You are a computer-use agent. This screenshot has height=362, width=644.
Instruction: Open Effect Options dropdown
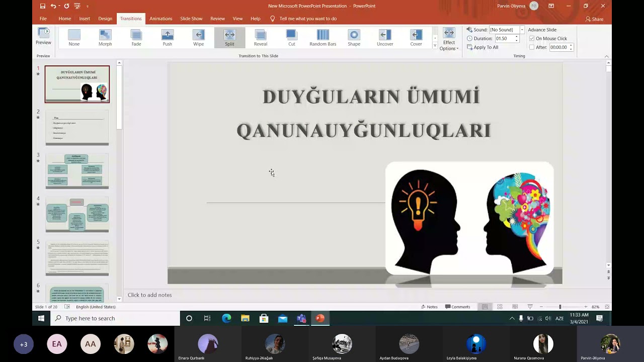[x=449, y=39]
